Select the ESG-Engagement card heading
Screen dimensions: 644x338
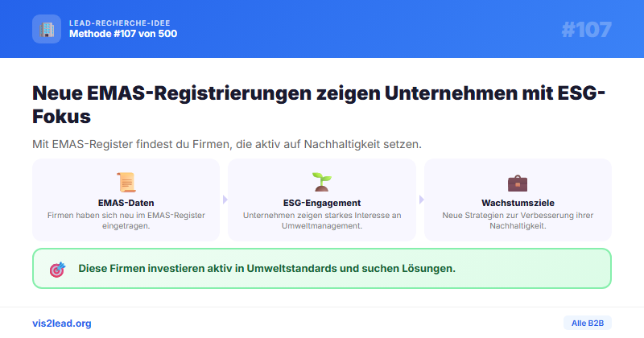pos(322,203)
